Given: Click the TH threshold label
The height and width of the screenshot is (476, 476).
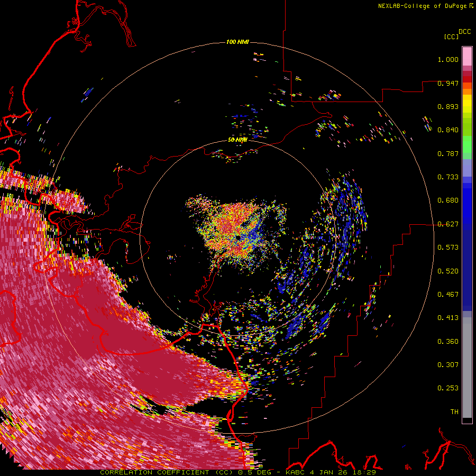Looking at the screenshot, I should point(454,412).
